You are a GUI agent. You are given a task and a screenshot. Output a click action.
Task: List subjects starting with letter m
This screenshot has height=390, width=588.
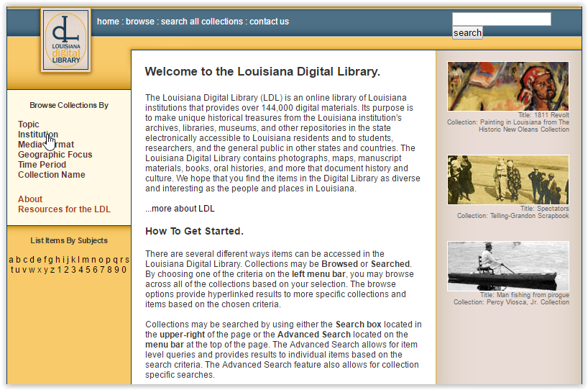click(x=86, y=260)
